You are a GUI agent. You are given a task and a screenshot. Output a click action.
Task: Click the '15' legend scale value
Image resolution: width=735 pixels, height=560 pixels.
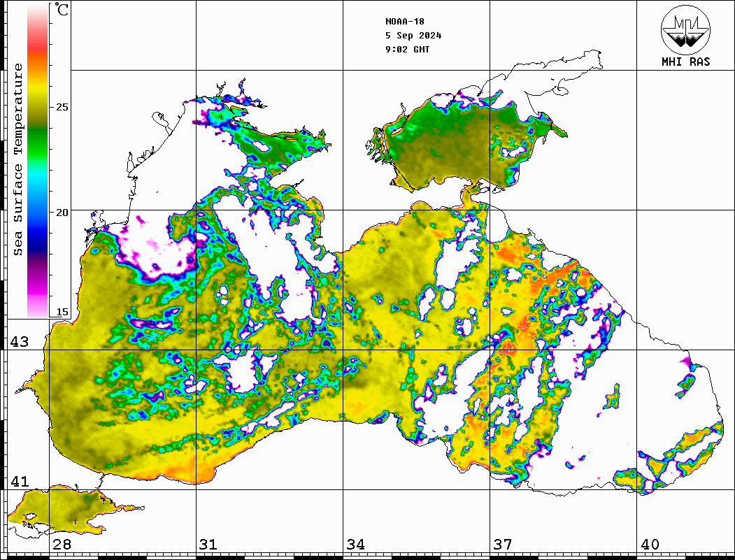pyautogui.click(x=62, y=312)
